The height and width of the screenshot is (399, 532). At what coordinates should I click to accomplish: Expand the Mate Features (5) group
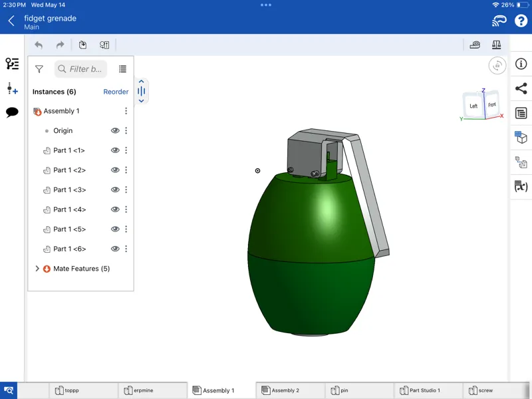click(x=37, y=269)
